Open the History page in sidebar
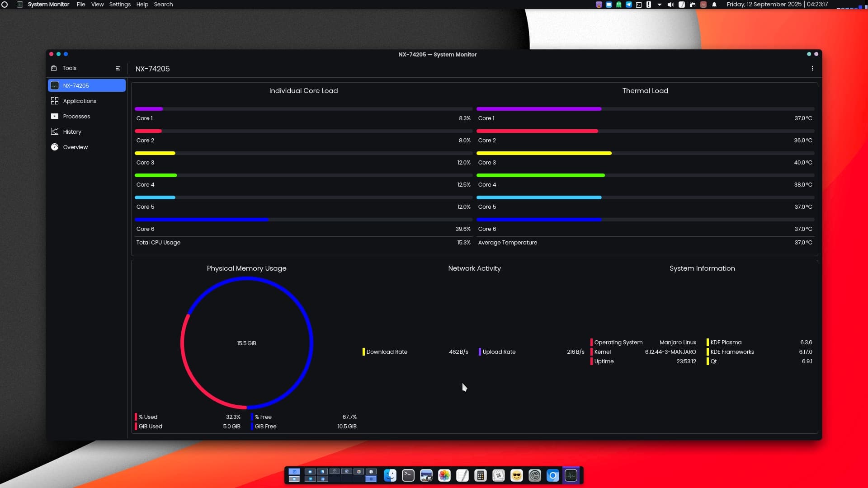Image resolution: width=868 pixels, height=488 pixels. (x=72, y=131)
